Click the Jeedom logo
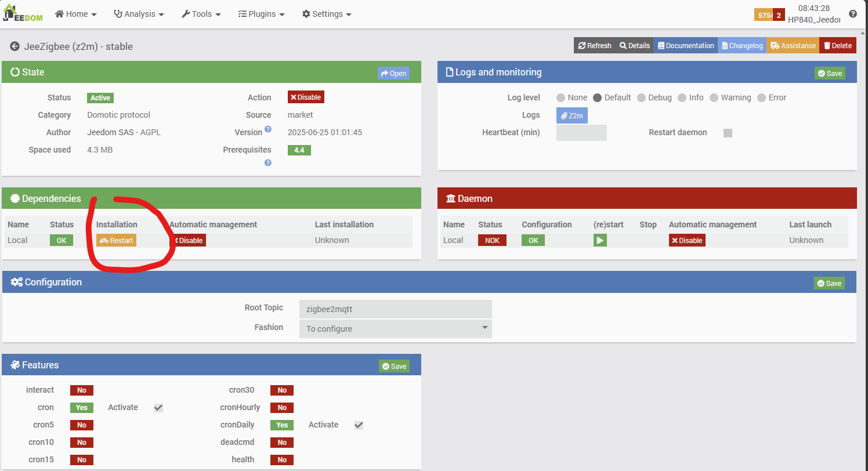The image size is (868, 471). (x=21, y=13)
